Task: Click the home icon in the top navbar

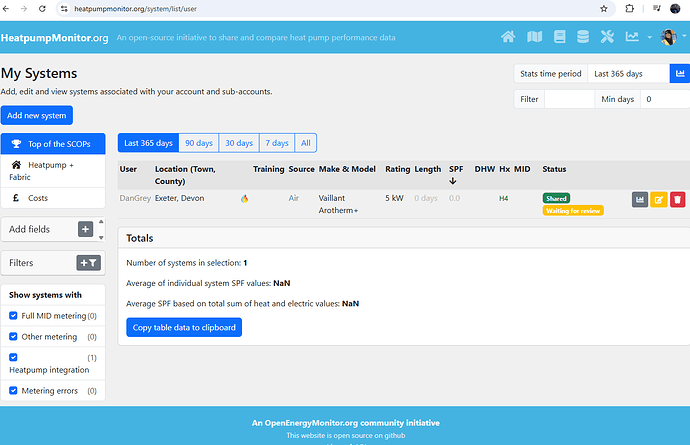Action: 508,38
